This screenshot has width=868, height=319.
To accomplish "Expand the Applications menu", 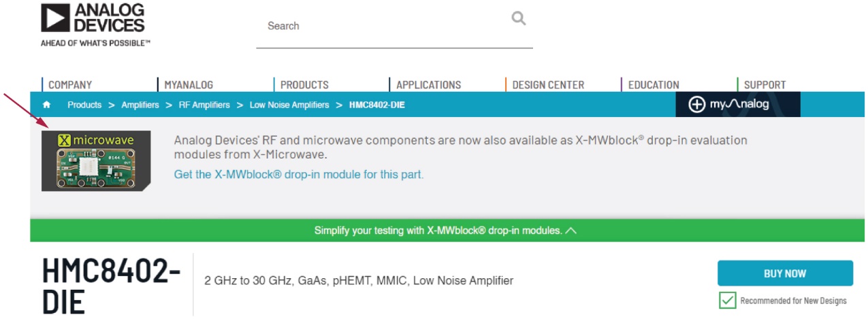I will (x=428, y=85).
